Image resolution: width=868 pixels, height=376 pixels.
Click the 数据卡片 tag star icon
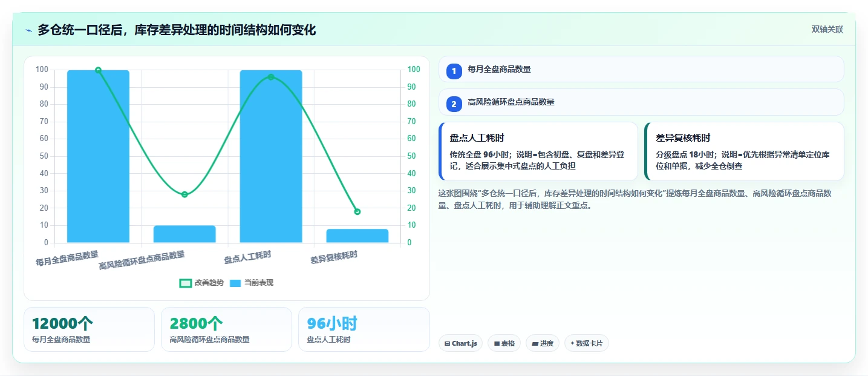572,343
